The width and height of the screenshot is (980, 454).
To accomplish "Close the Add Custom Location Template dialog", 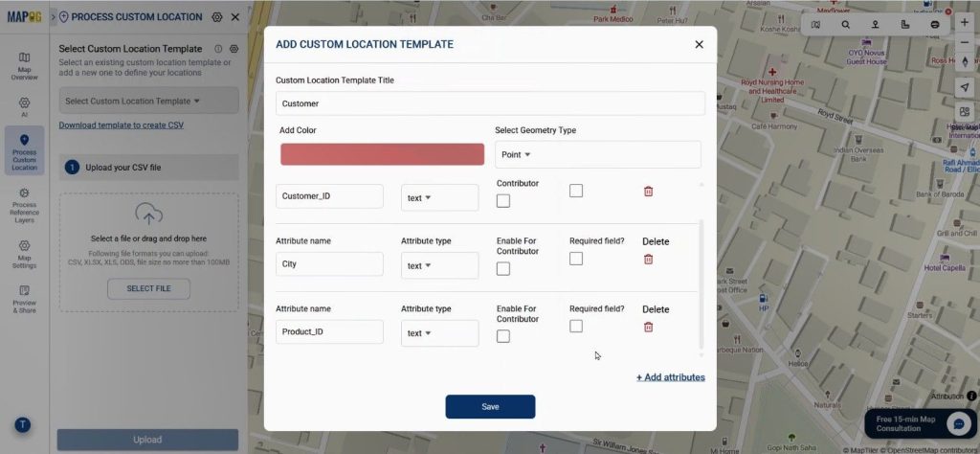I will pos(699,44).
